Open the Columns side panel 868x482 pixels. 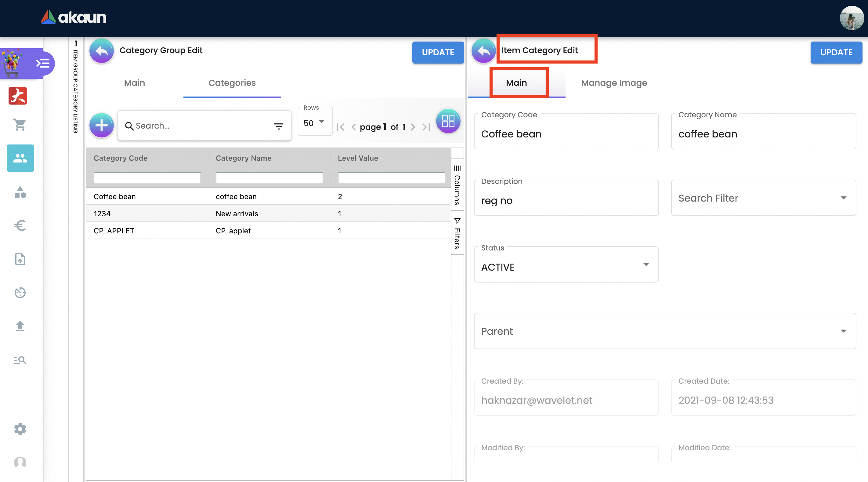457,185
